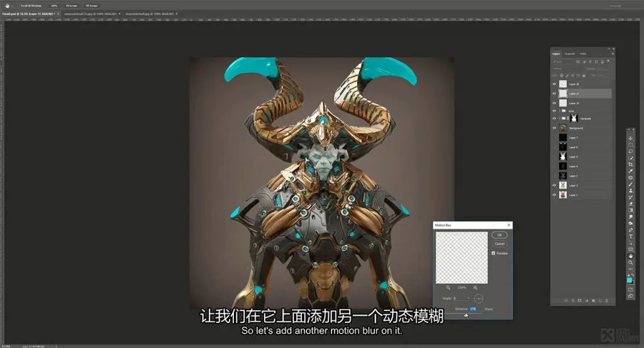Expand the group above the Compoint group
The height and width of the screenshot is (348, 644).
click(x=559, y=111)
